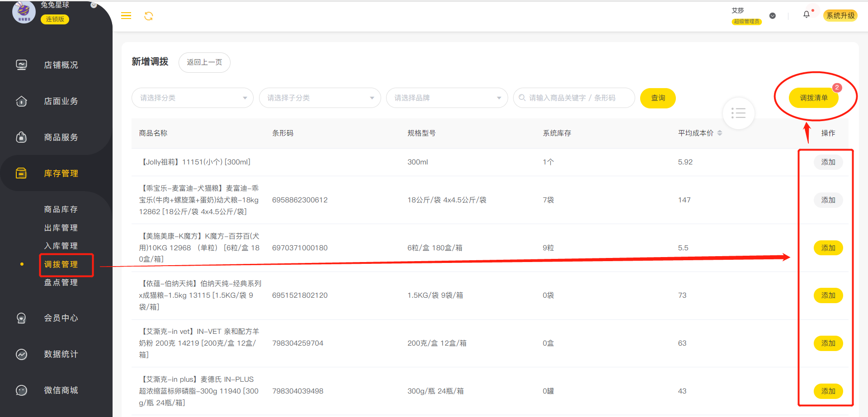
Task: Expand the store switcher chevron
Action: 94,5
